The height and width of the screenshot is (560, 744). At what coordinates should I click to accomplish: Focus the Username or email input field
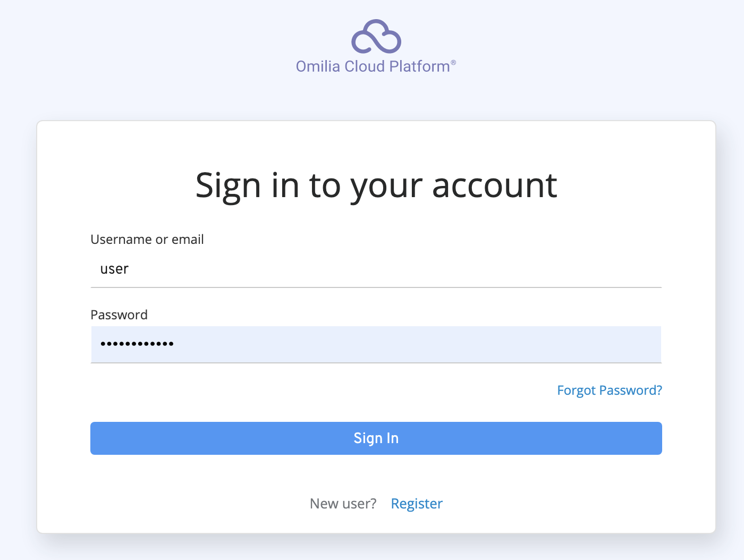click(376, 269)
